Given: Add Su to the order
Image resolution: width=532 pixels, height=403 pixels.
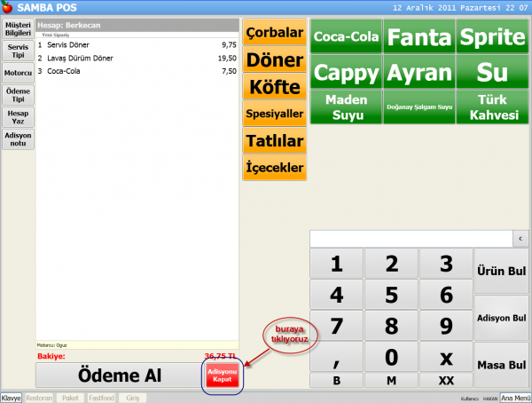Looking at the screenshot, I should 492,72.
